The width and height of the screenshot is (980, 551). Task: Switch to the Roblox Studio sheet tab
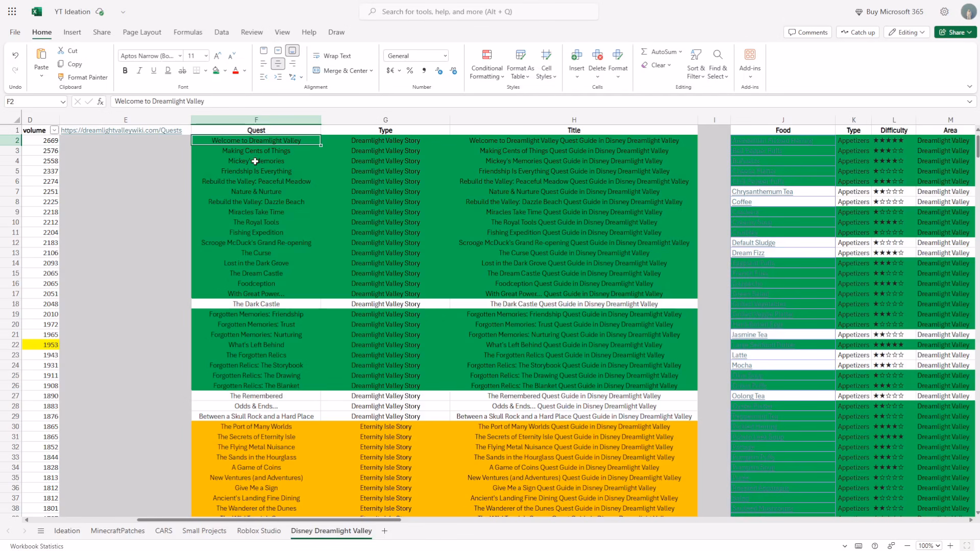[x=259, y=531]
